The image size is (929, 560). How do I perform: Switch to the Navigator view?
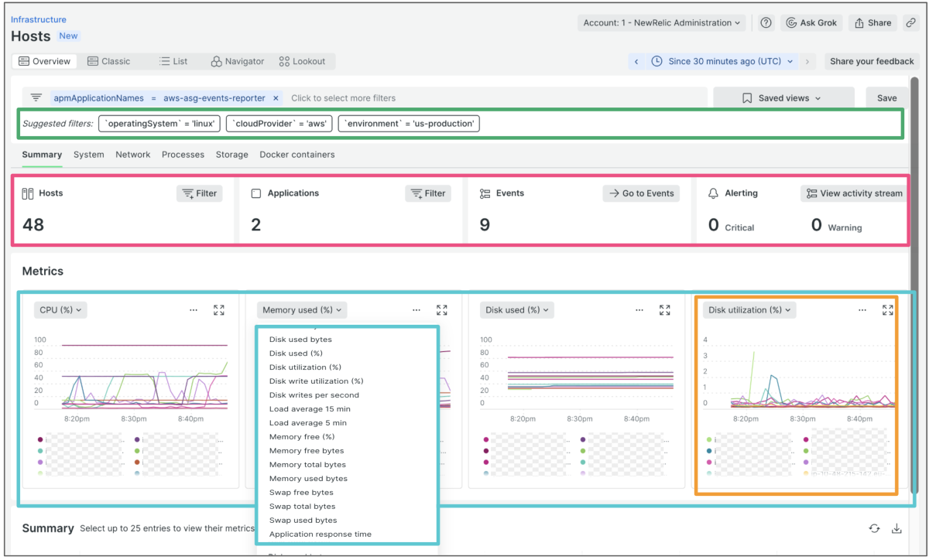238,62
